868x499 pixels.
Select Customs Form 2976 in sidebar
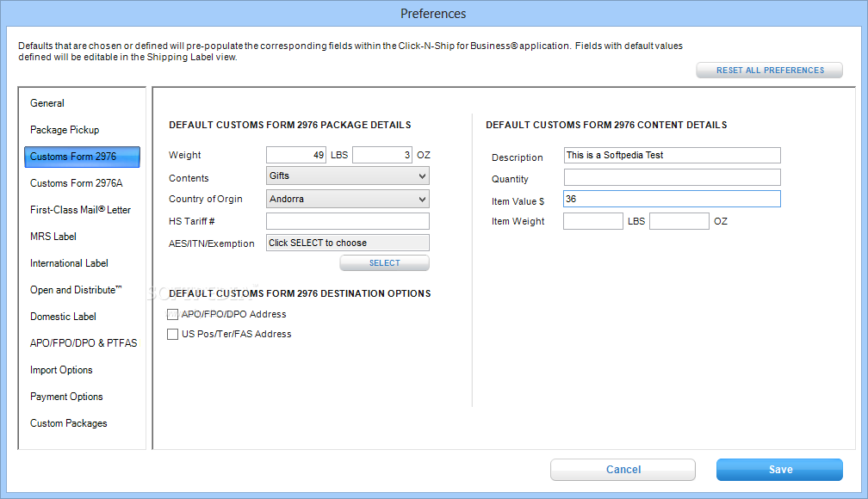click(x=82, y=157)
